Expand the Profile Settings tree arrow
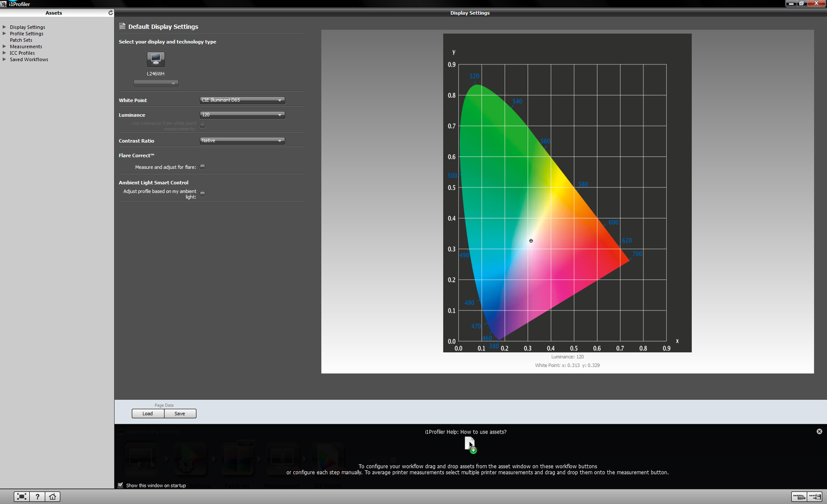 (x=4, y=33)
